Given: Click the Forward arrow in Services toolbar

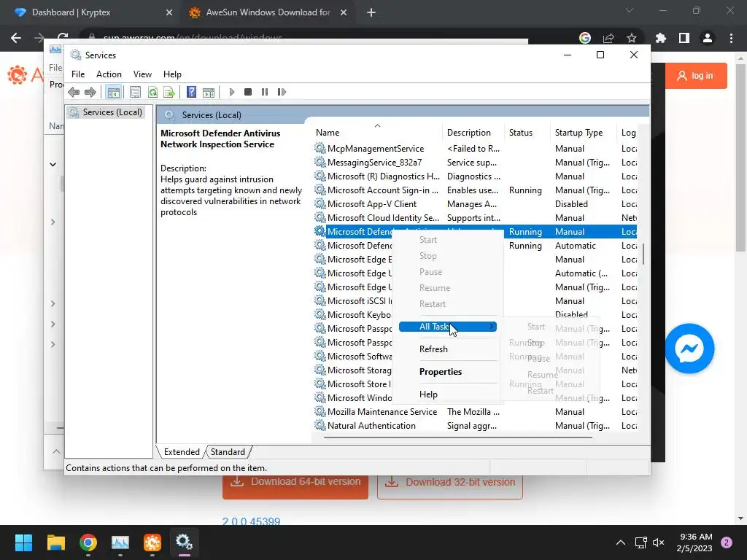Looking at the screenshot, I should pyautogui.click(x=90, y=92).
